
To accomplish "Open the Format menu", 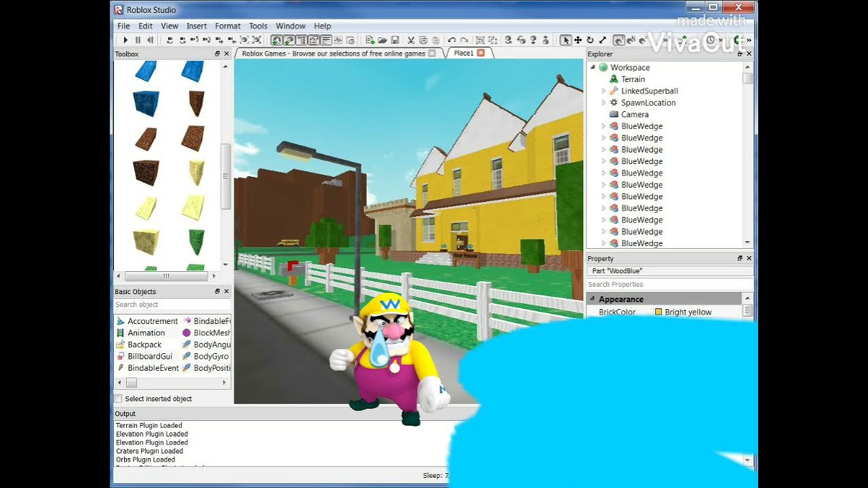I will (228, 26).
